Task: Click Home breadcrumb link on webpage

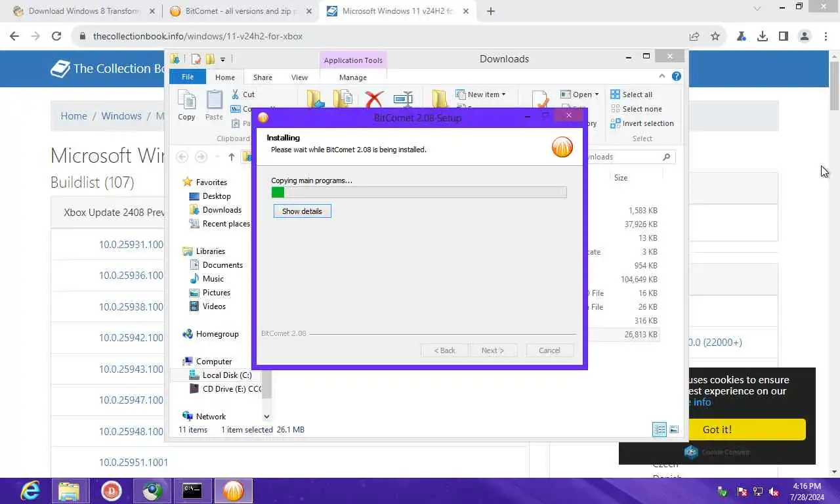Action: click(x=73, y=116)
